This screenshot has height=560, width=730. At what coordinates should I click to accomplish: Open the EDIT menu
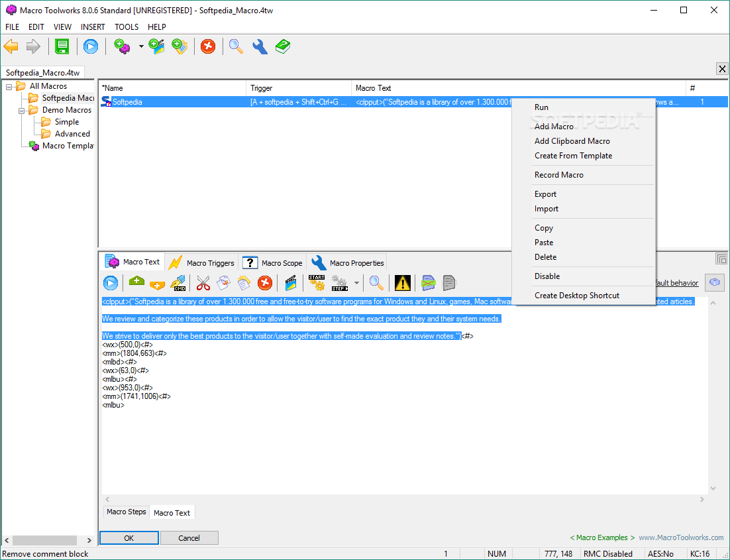(36, 27)
